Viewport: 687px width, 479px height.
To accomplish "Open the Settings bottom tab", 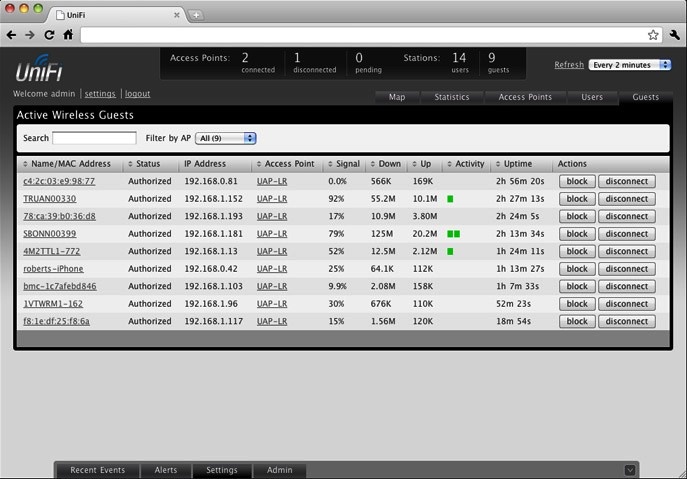I will coord(222,470).
